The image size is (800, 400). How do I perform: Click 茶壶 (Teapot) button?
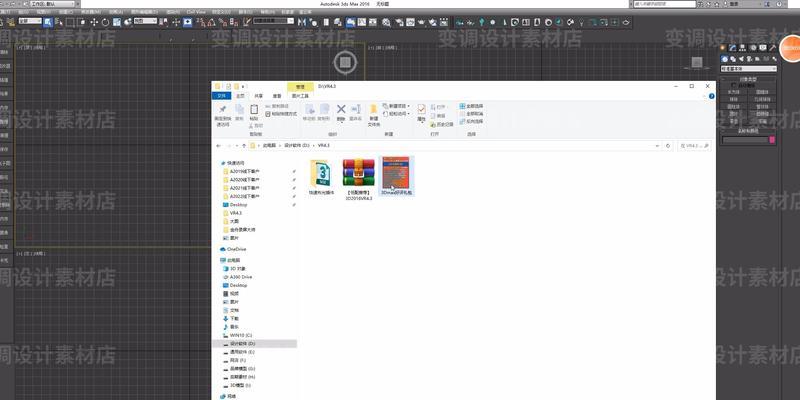pyautogui.click(x=734, y=121)
